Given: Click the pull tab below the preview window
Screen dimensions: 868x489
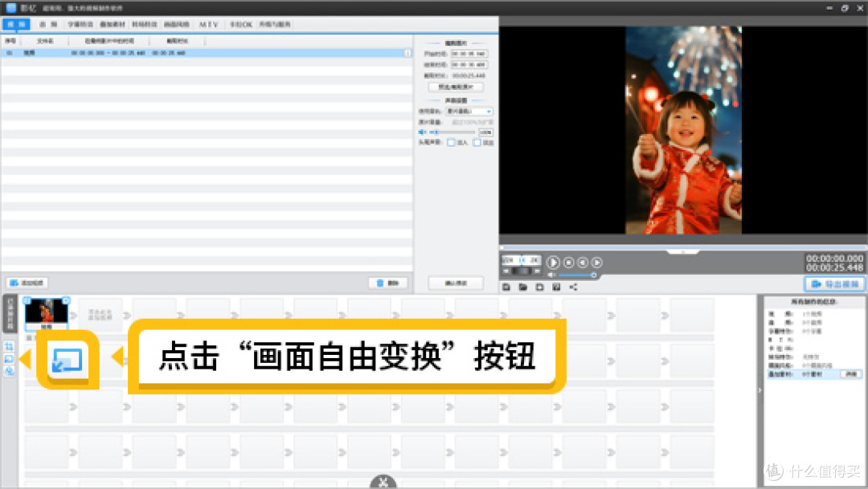Looking at the screenshot, I should [x=683, y=251].
